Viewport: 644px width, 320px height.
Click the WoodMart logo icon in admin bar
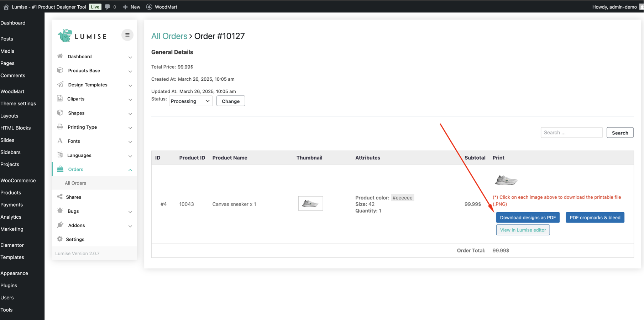coord(149,7)
